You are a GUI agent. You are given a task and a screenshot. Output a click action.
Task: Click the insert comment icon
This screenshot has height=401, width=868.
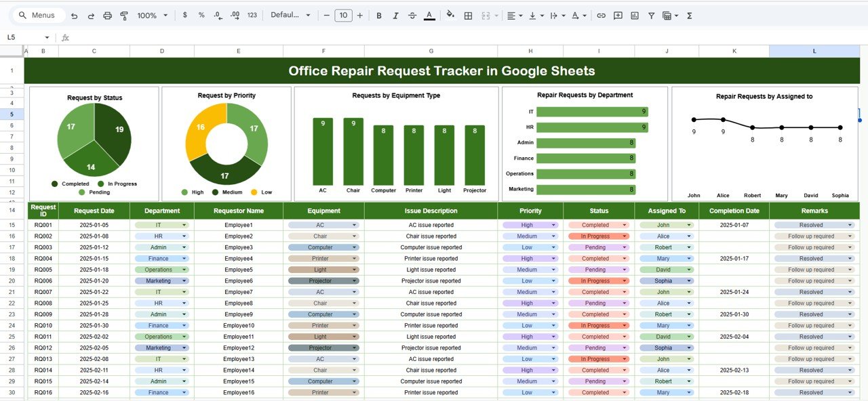(618, 14)
